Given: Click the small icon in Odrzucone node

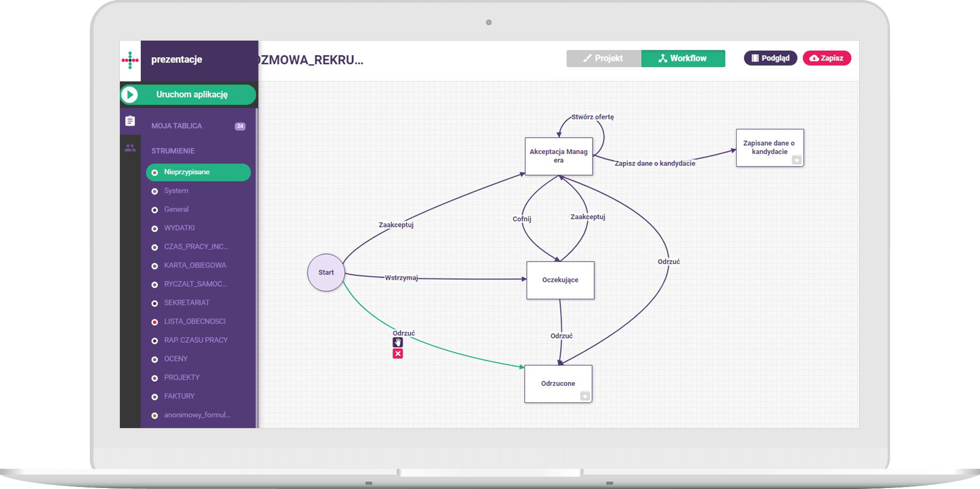Looking at the screenshot, I should pos(585,396).
